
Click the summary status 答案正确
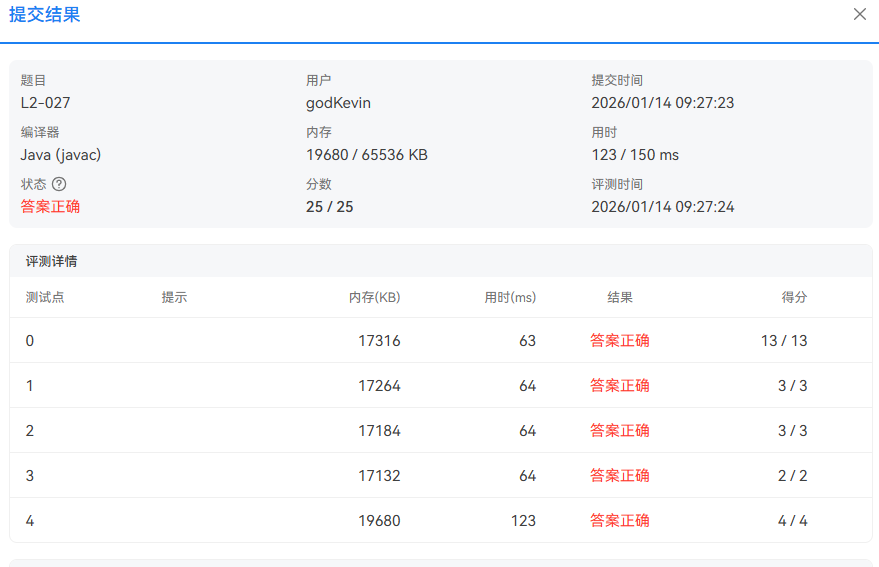(x=50, y=207)
